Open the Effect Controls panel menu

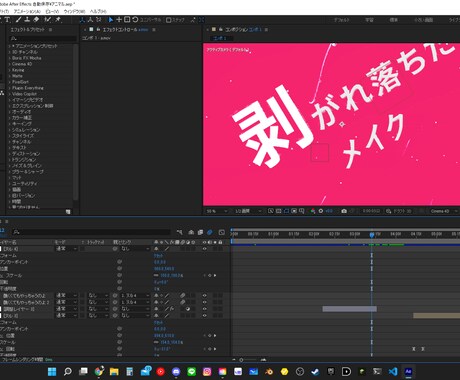pyautogui.click(x=154, y=30)
